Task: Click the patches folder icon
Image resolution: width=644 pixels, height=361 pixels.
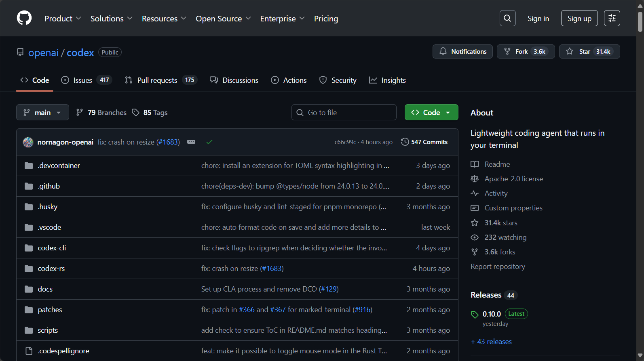Action: [x=29, y=310]
